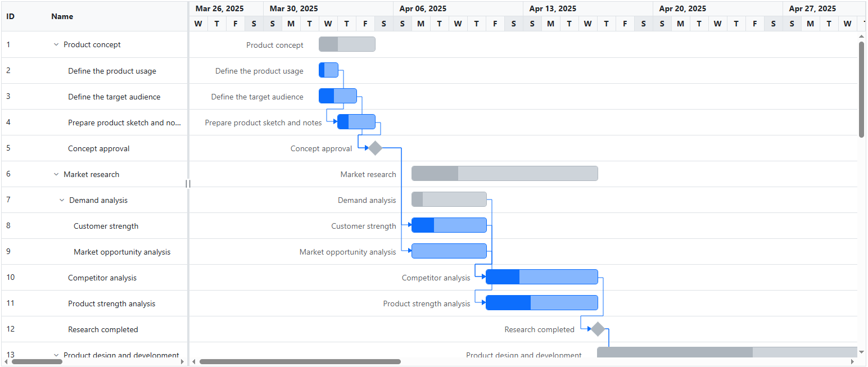This screenshot has width=868, height=367.
Task: Select the Competitor analysis taskbar
Action: [541, 277]
